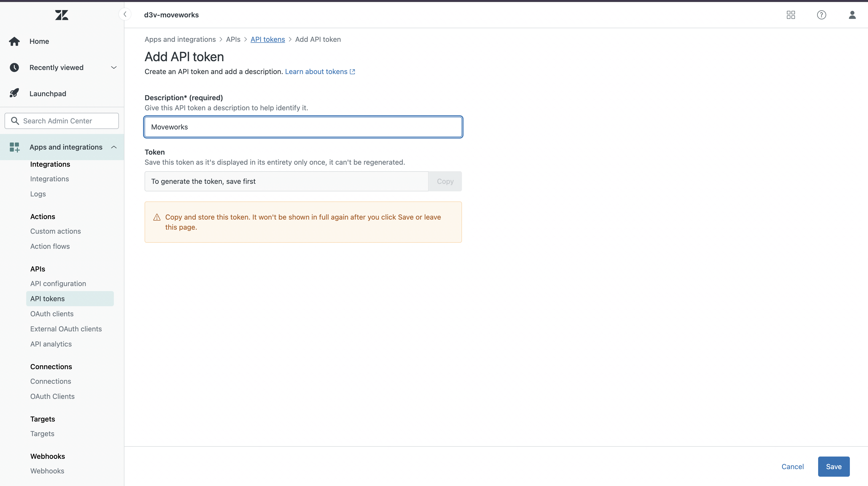Focus the Search Admin Center field
The height and width of the screenshot is (486, 868).
coord(68,121)
